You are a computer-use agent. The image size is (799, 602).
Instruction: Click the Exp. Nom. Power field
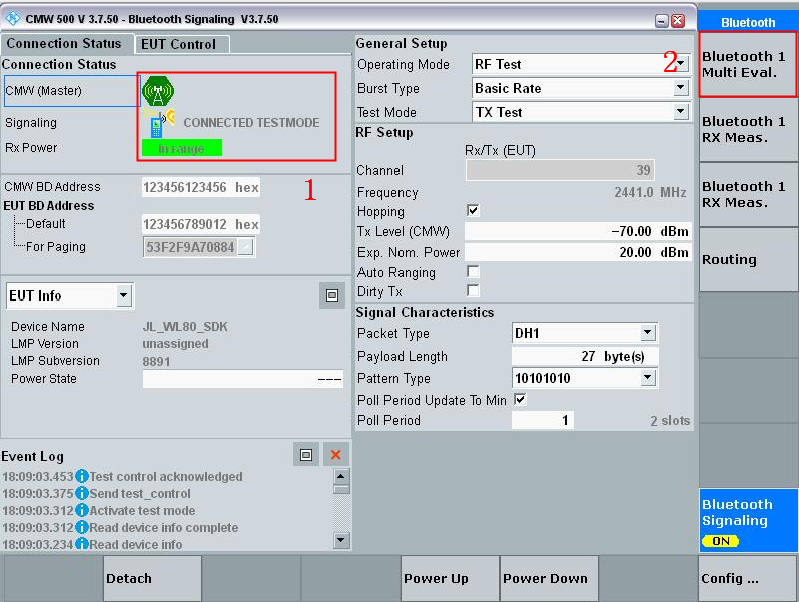[578, 252]
